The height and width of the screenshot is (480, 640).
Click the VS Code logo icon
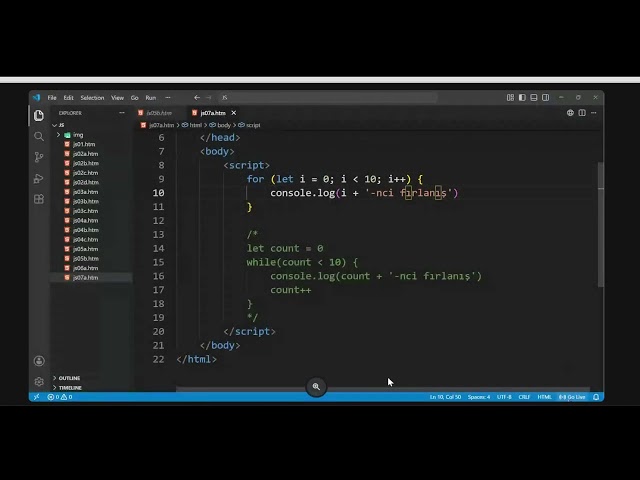point(36,98)
